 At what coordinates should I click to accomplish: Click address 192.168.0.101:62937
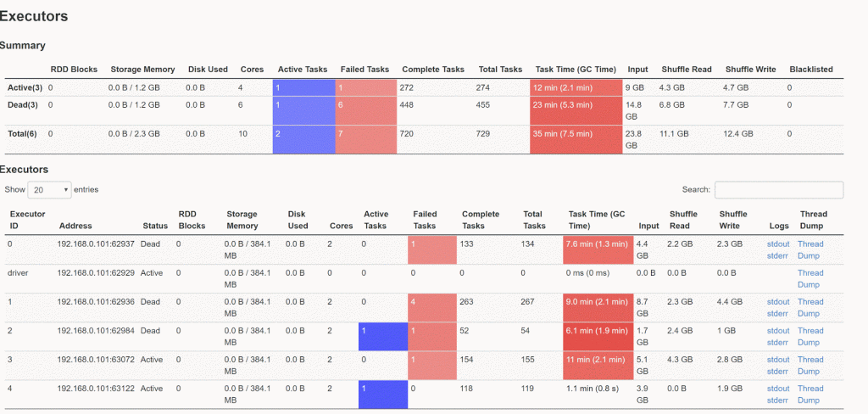pyautogui.click(x=96, y=243)
